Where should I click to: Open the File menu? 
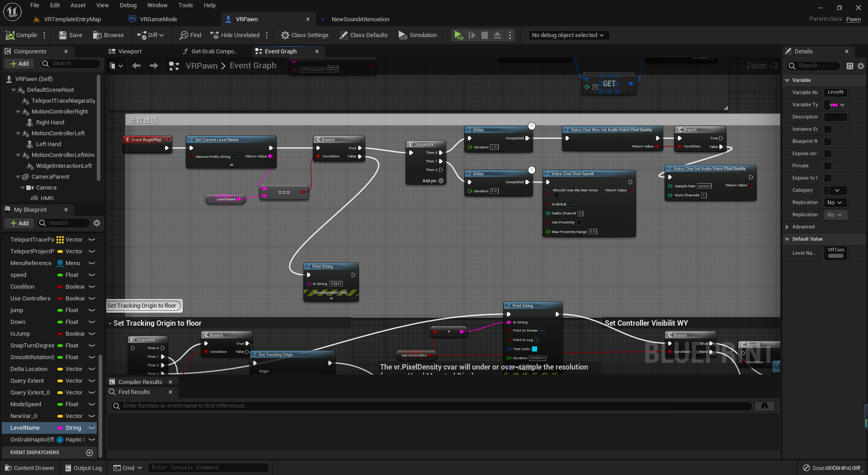[35, 5]
